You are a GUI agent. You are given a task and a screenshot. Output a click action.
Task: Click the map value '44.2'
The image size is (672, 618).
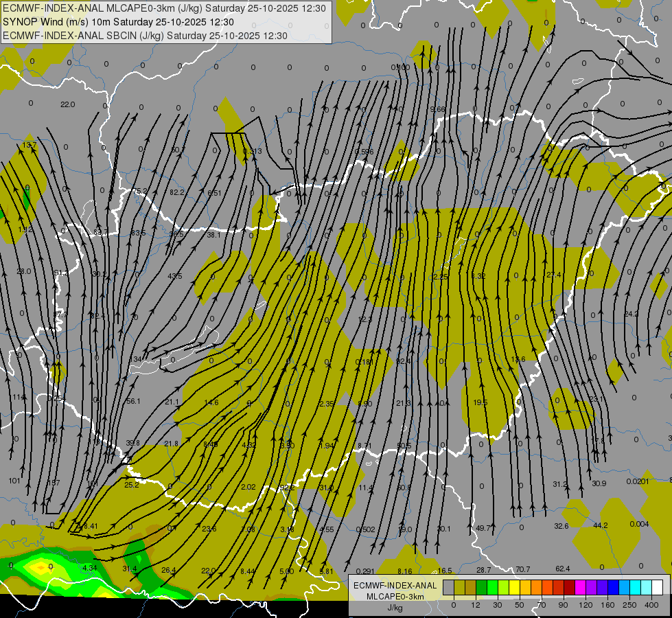click(601, 525)
